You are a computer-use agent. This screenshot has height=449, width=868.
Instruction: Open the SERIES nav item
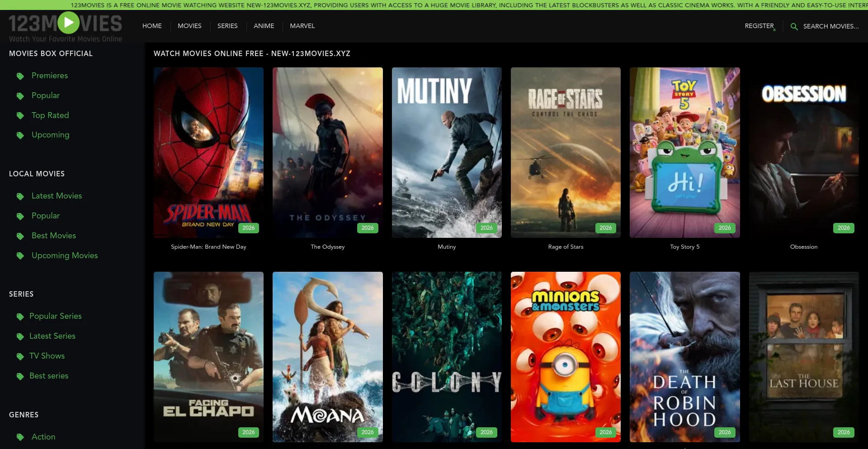[x=227, y=26]
